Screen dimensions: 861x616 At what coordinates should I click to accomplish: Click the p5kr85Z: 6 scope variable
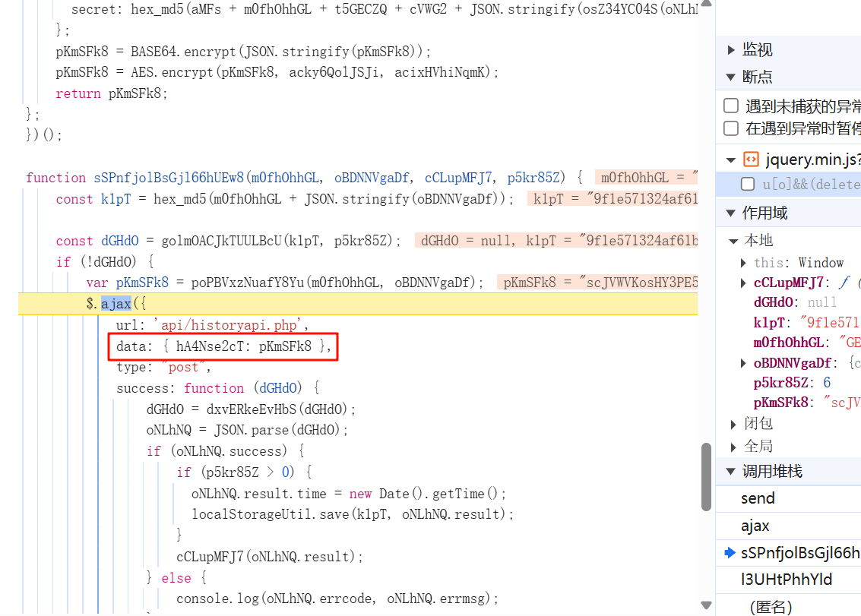pyautogui.click(x=792, y=383)
